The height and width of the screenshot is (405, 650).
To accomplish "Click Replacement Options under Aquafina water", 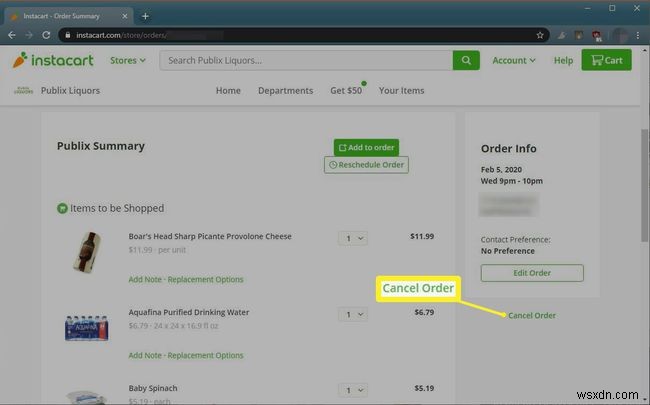I will (205, 355).
